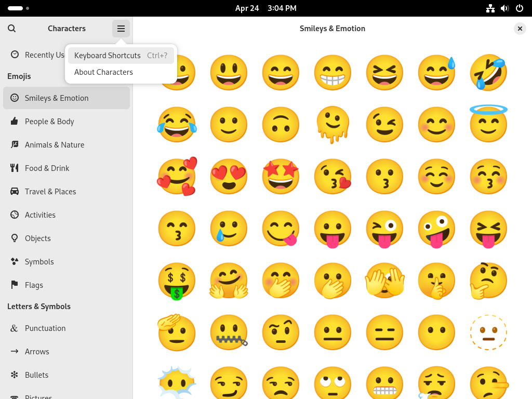Choose the grinning squinting face emoji
The width and height of the screenshot is (532, 399).
pos(384,73)
